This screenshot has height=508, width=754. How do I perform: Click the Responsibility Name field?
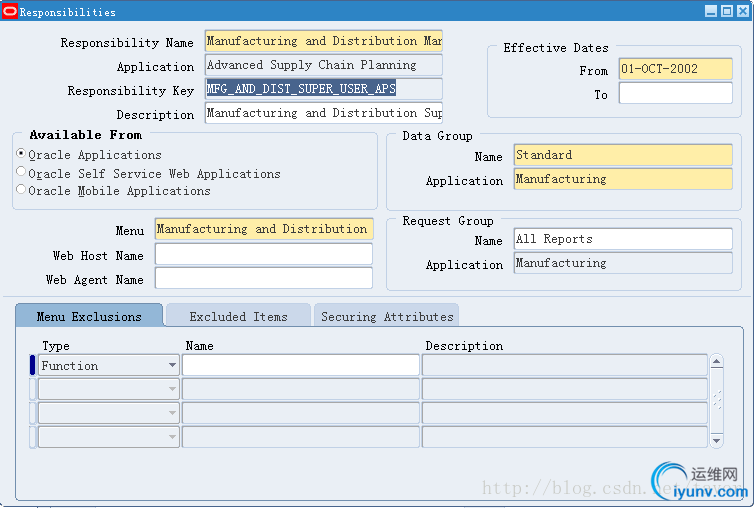click(324, 41)
